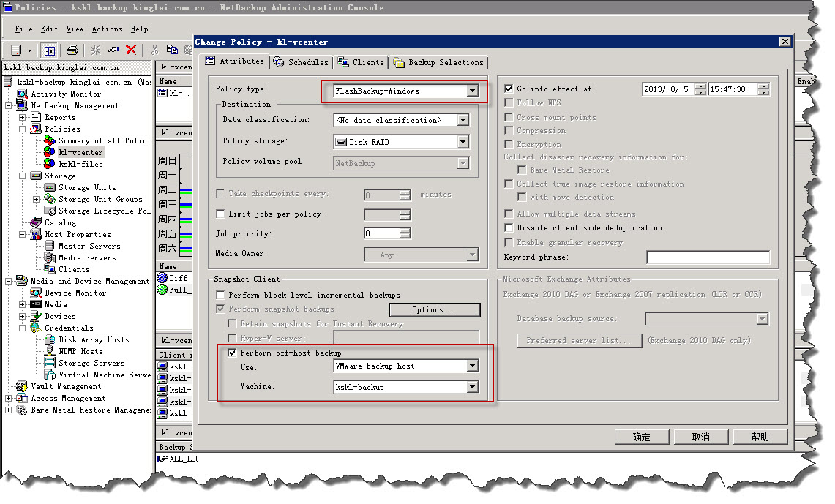Click the Go into effect time stepper
Image resolution: width=835 pixels, height=504 pixels.
click(763, 89)
